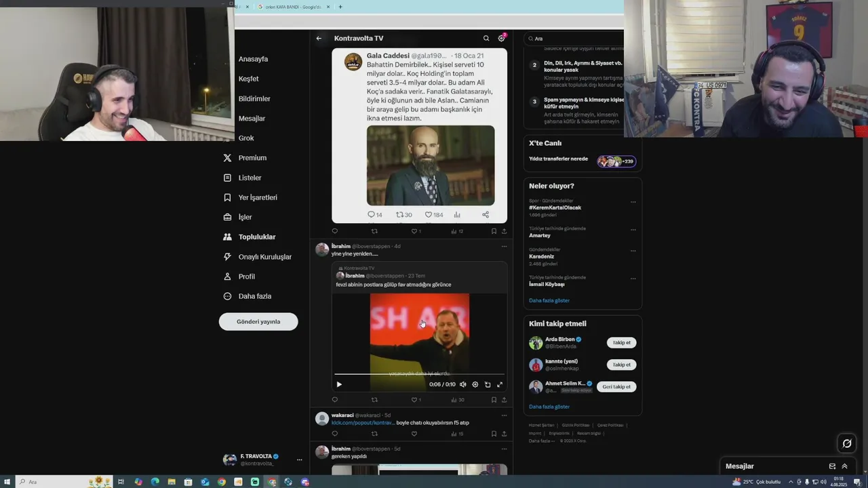Open Chrome from the taskbar

pyautogui.click(x=222, y=482)
